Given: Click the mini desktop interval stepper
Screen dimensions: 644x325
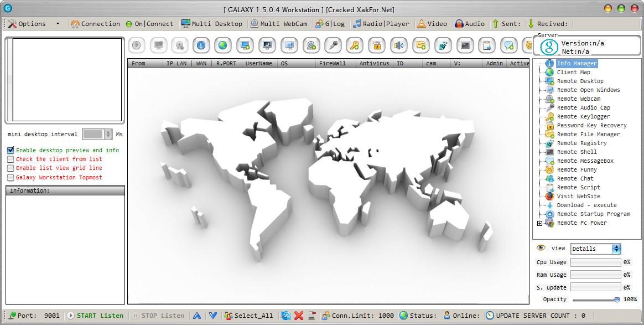Looking at the screenshot, I should click(108, 135).
